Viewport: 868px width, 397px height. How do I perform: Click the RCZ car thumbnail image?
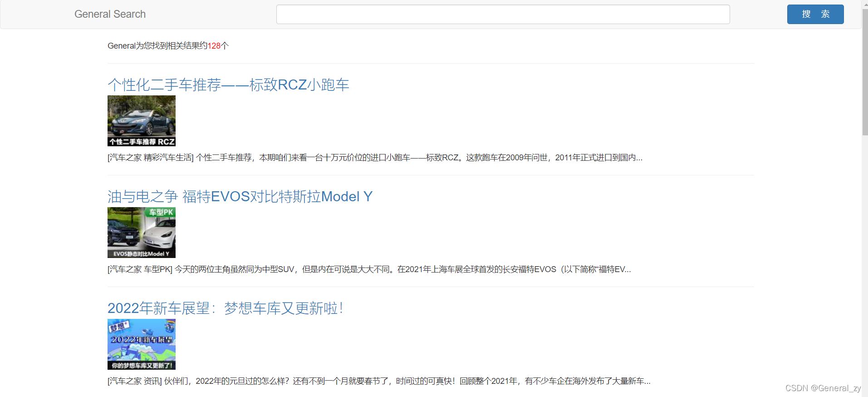[142, 121]
